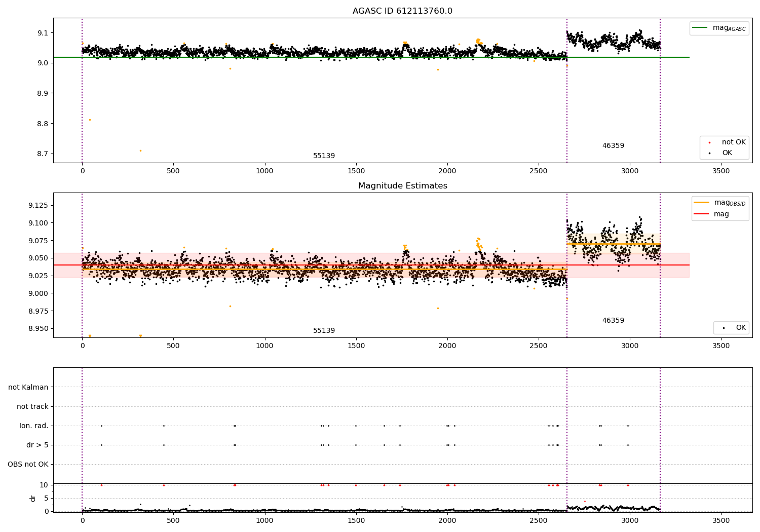The width and height of the screenshot is (760, 532).
Task: Select the 'not OK' legend entry
Action: tap(734, 142)
